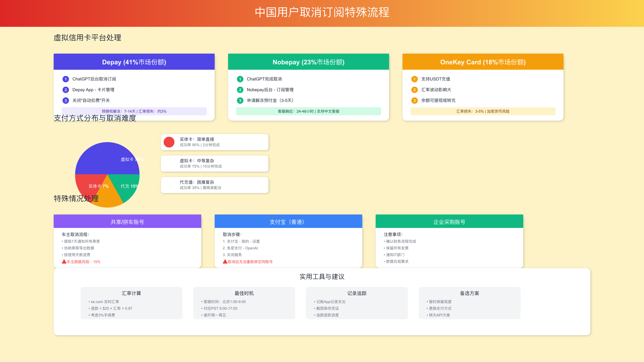This screenshot has height=362, width=644.
Task: Click the 特殊情况处理 heading
Action: pyautogui.click(x=76, y=198)
